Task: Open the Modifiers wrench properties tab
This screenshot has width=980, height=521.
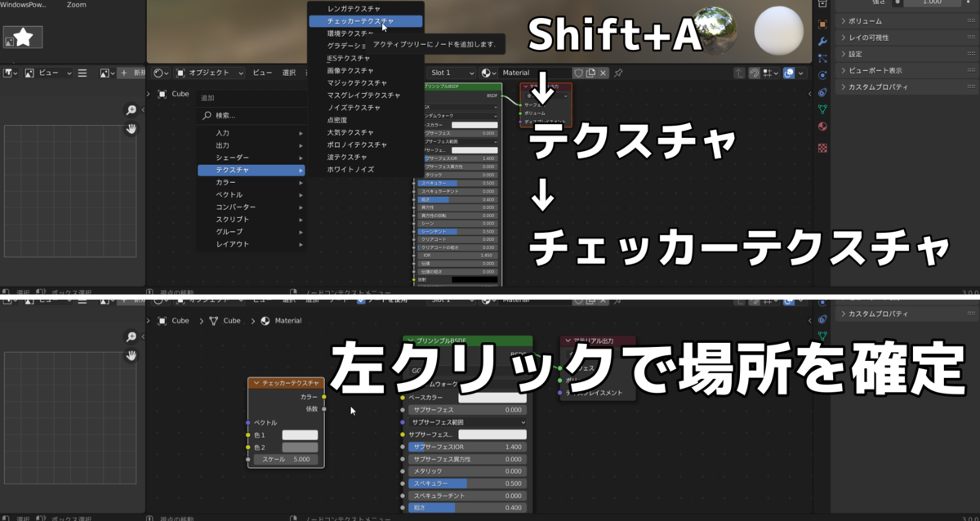Action: click(x=822, y=40)
